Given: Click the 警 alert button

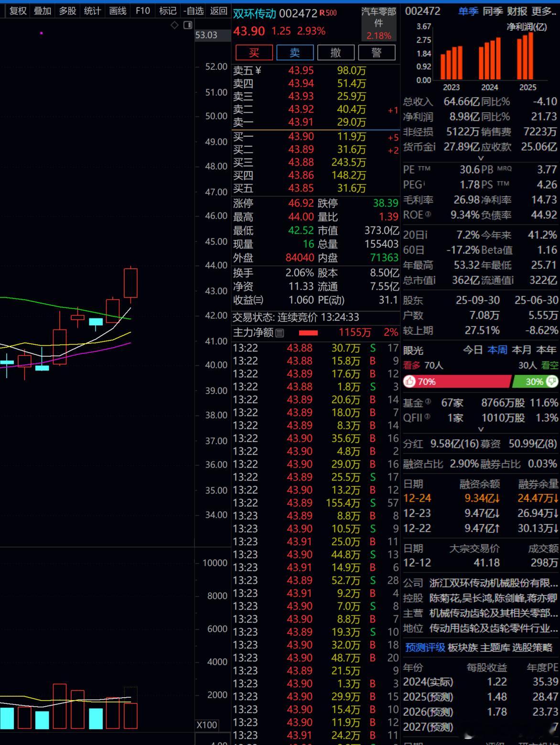Looking at the screenshot, I should point(377,53).
